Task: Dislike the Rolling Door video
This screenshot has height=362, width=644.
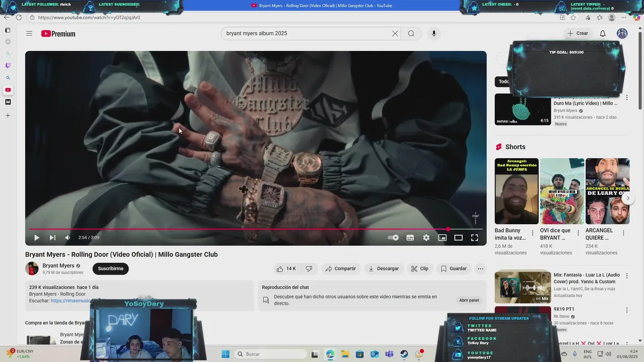Action: pos(309,269)
